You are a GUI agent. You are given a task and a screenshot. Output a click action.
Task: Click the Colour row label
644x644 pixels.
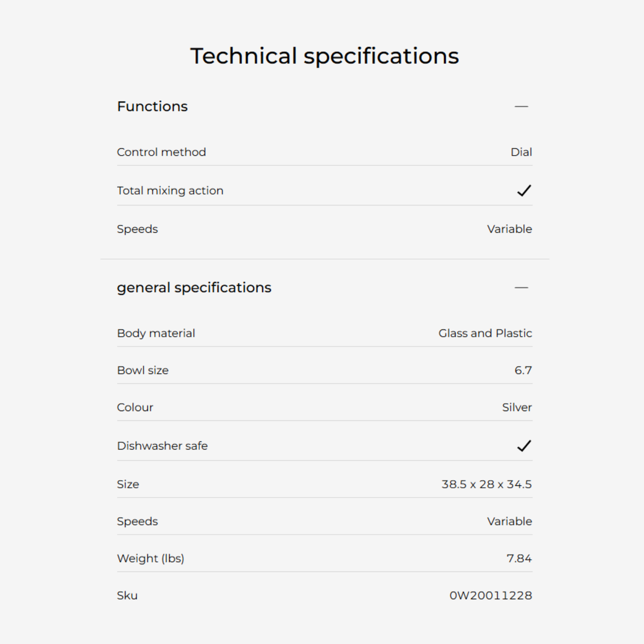pyautogui.click(x=135, y=407)
